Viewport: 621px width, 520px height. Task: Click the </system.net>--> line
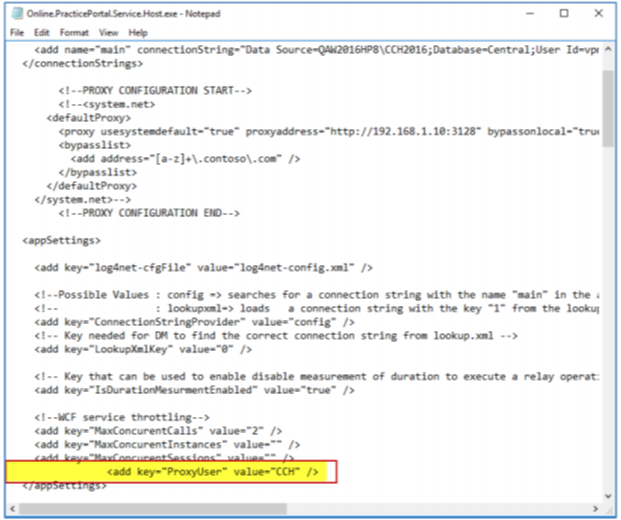tap(83, 200)
